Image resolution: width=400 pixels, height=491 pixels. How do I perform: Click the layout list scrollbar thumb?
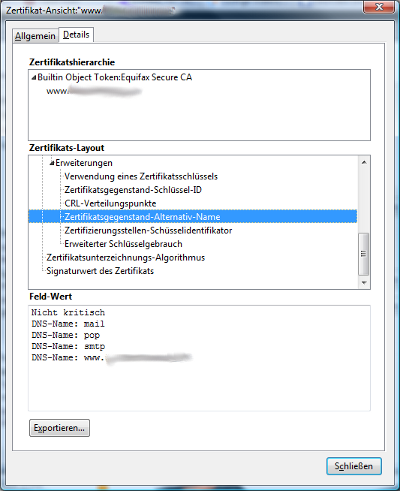click(364, 254)
